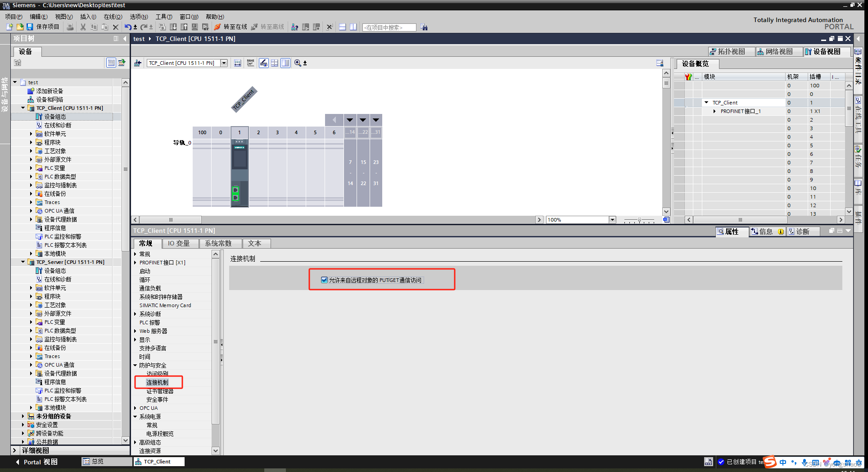Viewport: 868px width, 472px height.
Task: Click the TCP_Client editor tab in the bottom bar
Action: tap(159, 462)
